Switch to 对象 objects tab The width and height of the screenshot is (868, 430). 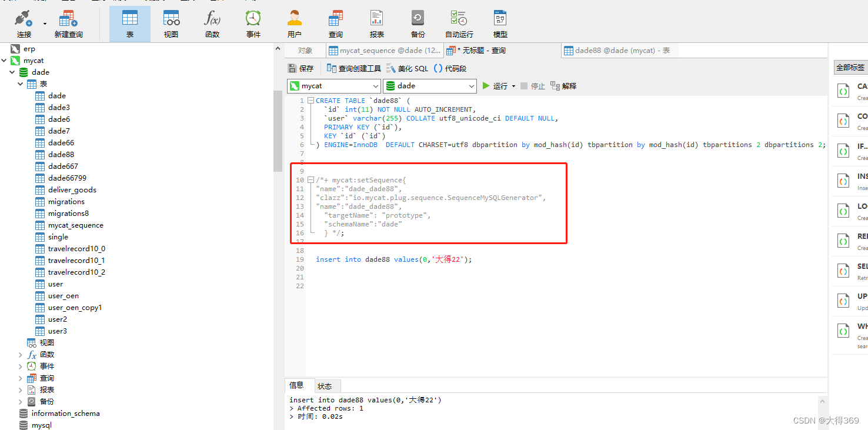click(x=305, y=51)
